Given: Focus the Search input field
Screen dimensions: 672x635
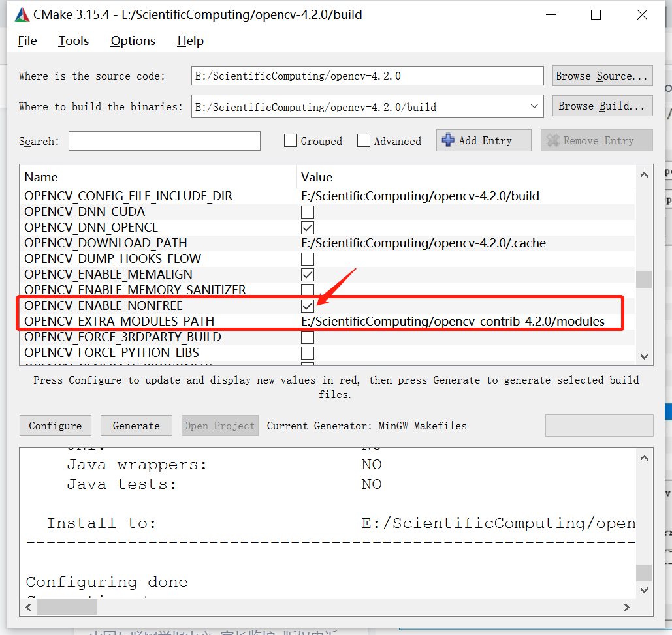Looking at the screenshot, I should point(164,141).
